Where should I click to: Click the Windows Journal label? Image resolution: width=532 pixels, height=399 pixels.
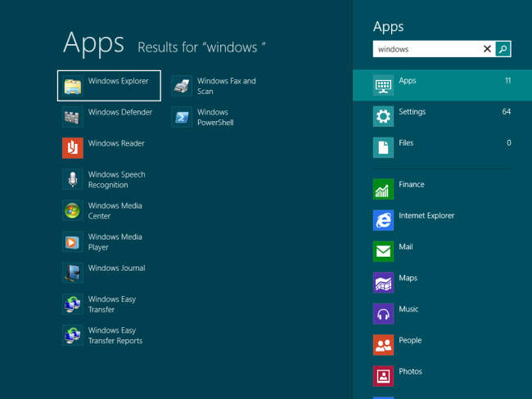pos(117,268)
